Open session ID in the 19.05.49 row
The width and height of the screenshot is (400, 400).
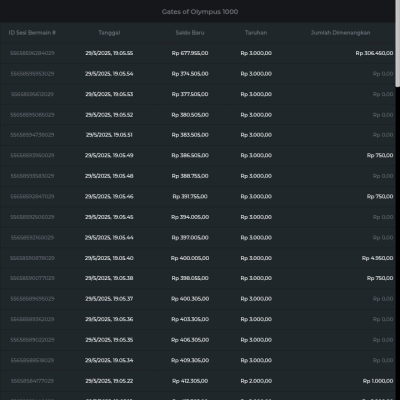coord(32,155)
